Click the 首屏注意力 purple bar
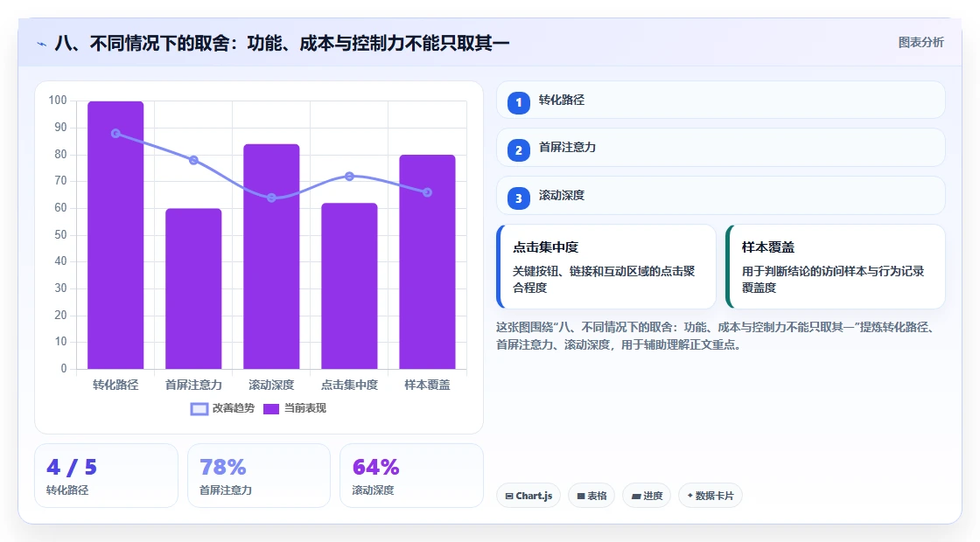980x542 pixels. point(193,288)
